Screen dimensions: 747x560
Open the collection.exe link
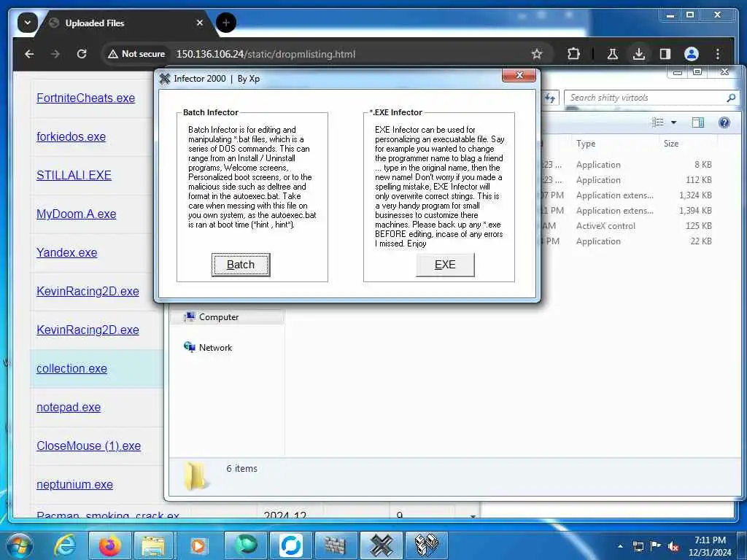pos(71,368)
